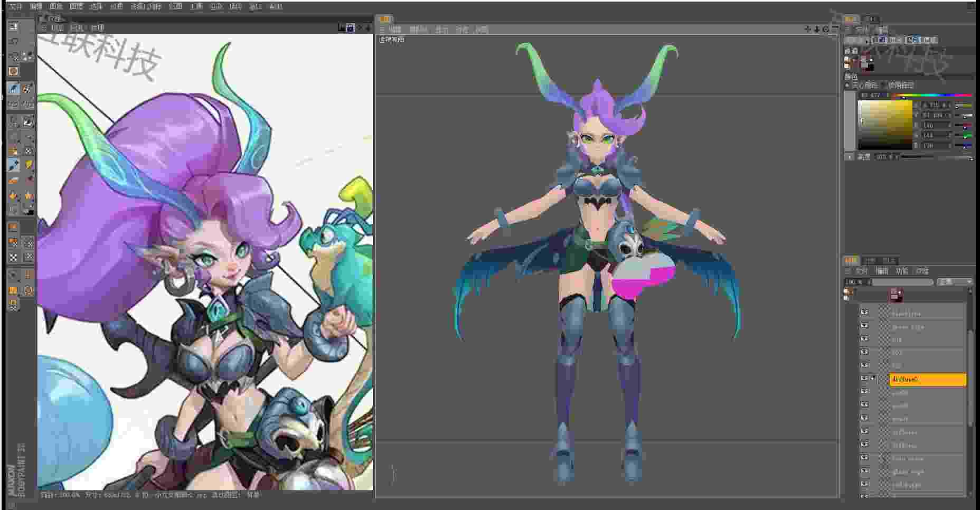Open the File menu in material panel
This screenshot has width=980, height=510.
coord(862,271)
